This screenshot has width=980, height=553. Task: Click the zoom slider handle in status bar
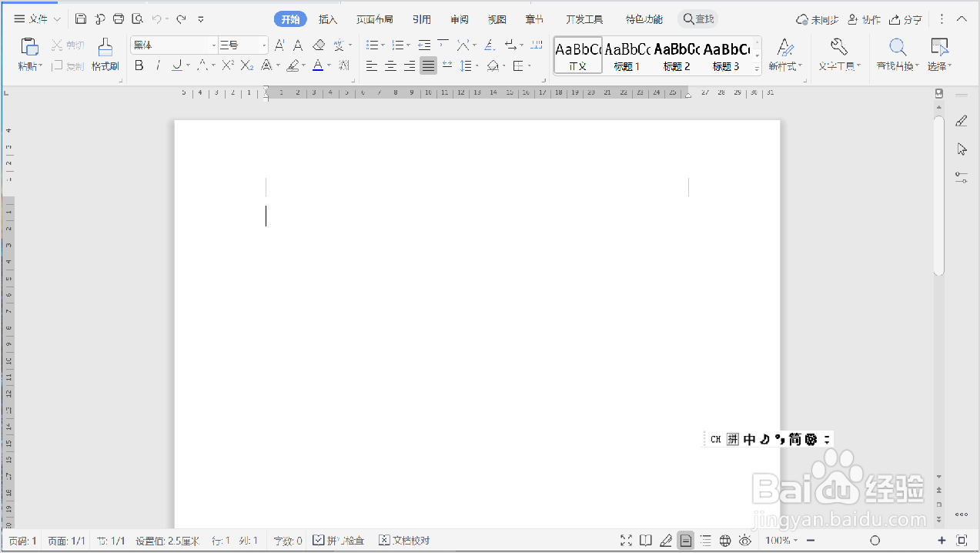click(x=875, y=541)
